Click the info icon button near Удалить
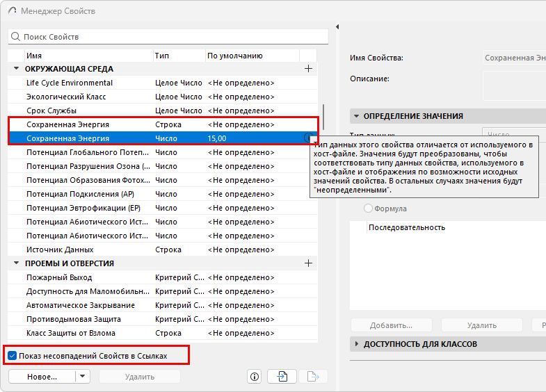The width and height of the screenshot is (546, 392). point(255,377)
